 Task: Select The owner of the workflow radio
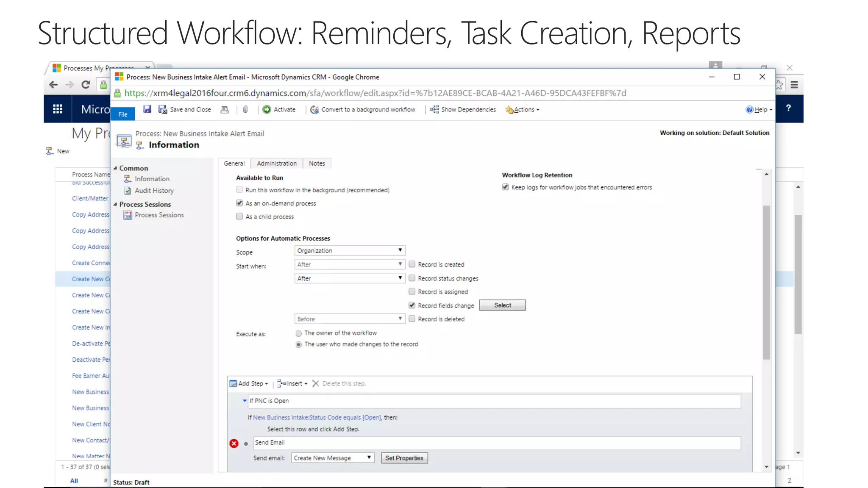299,333
